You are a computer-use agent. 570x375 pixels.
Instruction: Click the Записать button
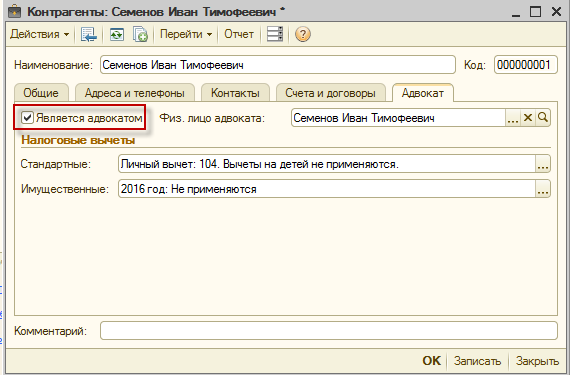(x=477, y=361)
